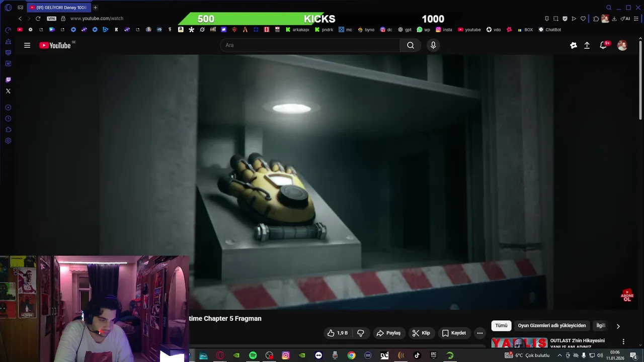Image resolution: width=644 pixels, height=362 pixels.
Task: Open the 'byno' bookmark
Action: pos(366,30)
